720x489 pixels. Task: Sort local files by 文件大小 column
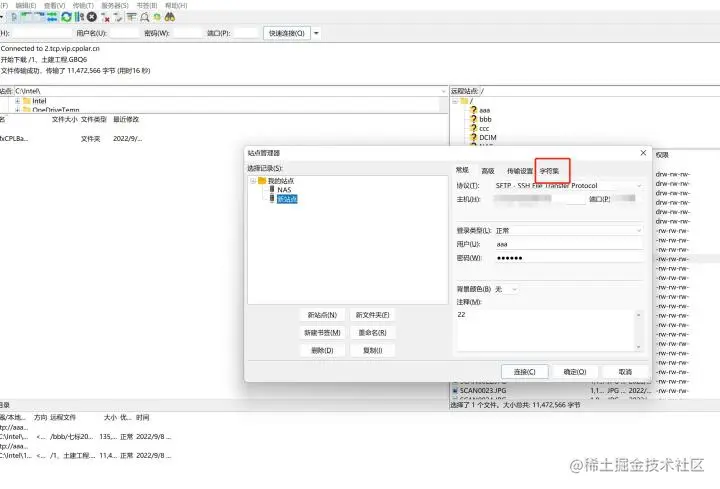64,119
